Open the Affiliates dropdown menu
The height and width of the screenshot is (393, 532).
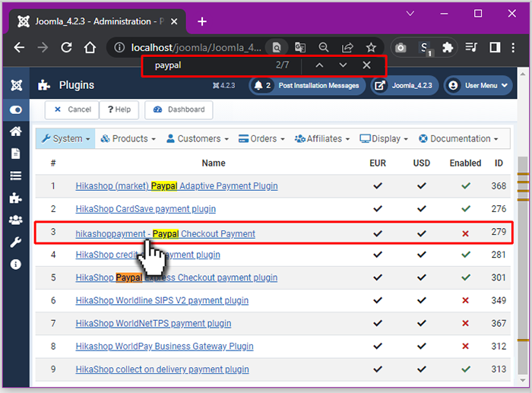click(x=322, y=139)
